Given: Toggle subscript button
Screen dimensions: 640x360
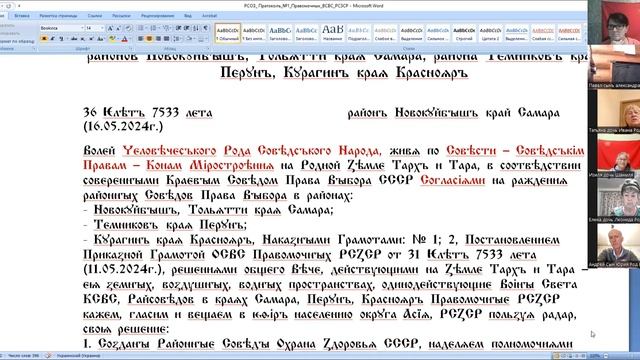Looking at the screenshot, I should pyautogui.click(x=82, y=39).
